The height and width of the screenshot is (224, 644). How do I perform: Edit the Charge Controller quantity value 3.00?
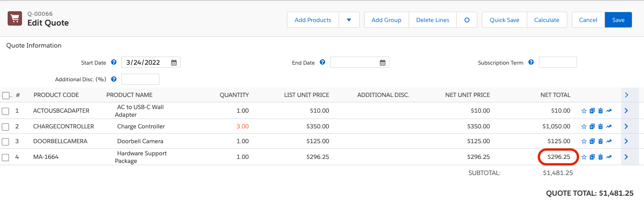click(243, 127)
